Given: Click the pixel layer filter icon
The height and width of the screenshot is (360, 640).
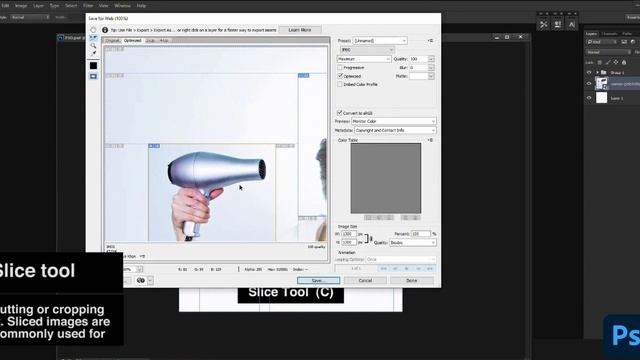Looking at the screenshot, I should click(624, 42).
